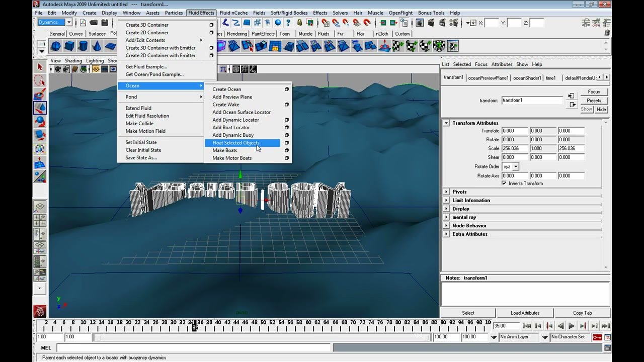Screen dimensions: 644x362
Task: Choose the Paint Selection tool
Action: pyautogui.click(x=40, y=95)
